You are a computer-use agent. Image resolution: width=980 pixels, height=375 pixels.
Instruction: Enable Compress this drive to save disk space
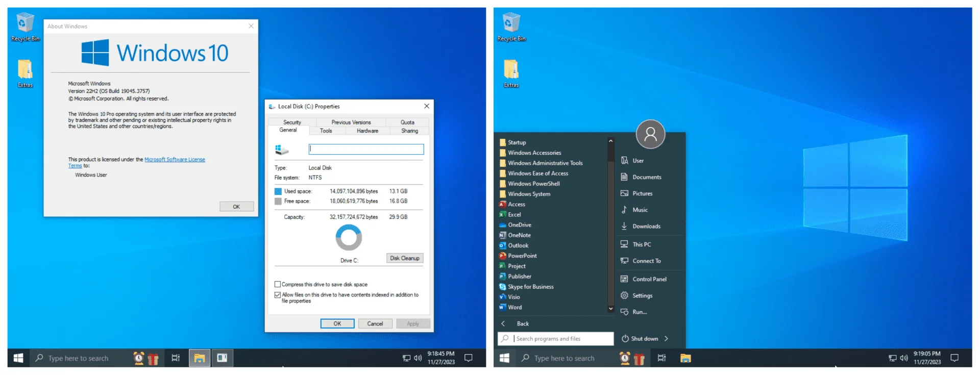pos(278,284)
